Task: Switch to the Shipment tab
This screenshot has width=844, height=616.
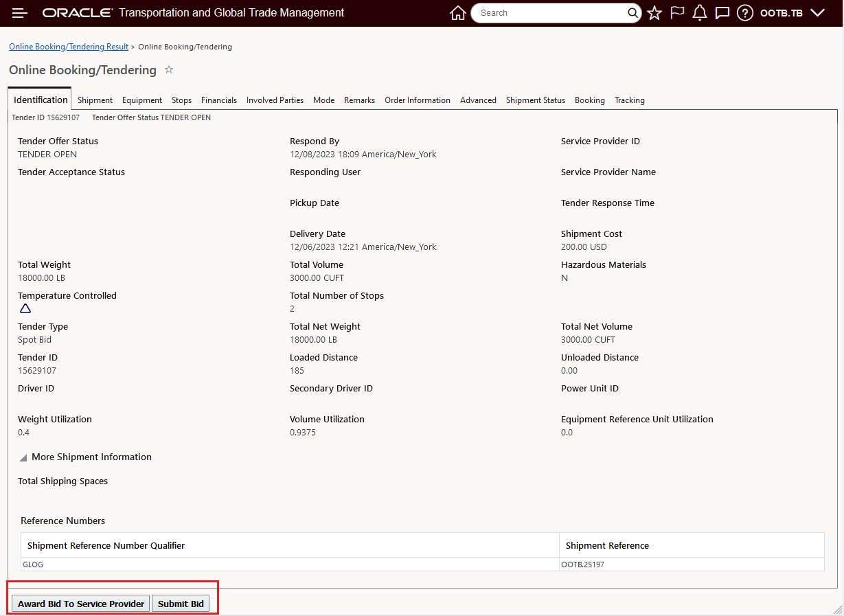Action: [95, 100]
